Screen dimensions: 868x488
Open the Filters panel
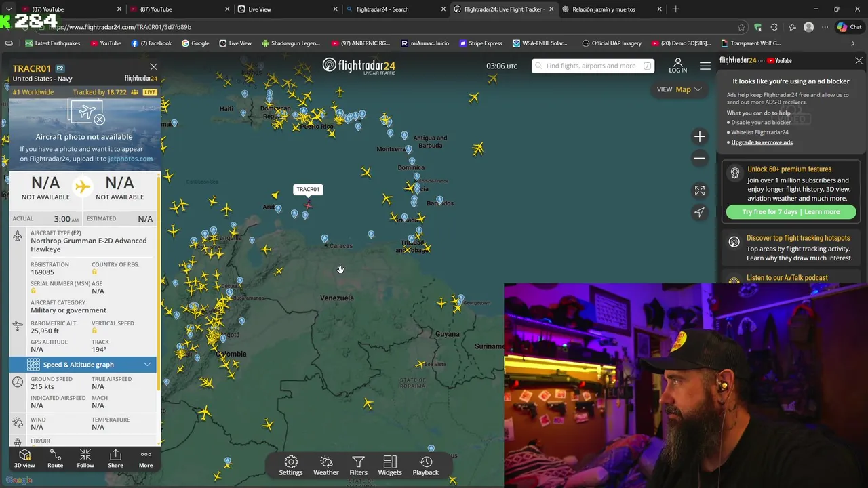pyautogui.click(x=358, y=466)
